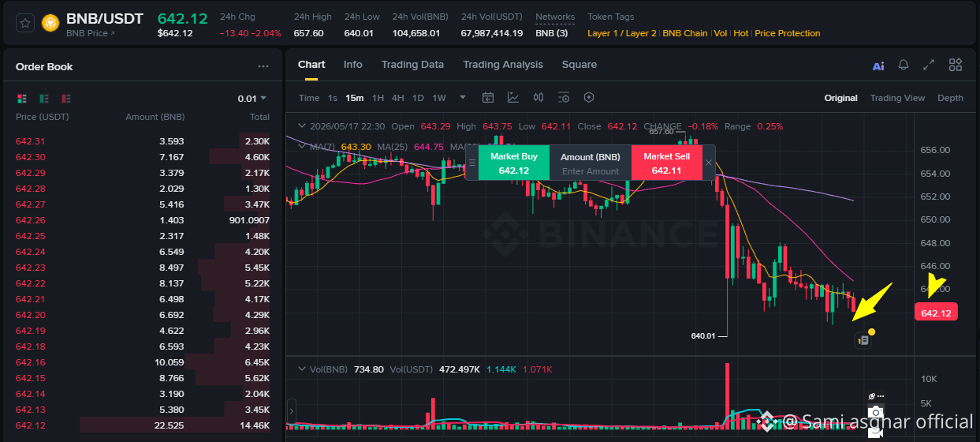Select the 642.26 ask price row

[x=143, y=220]
